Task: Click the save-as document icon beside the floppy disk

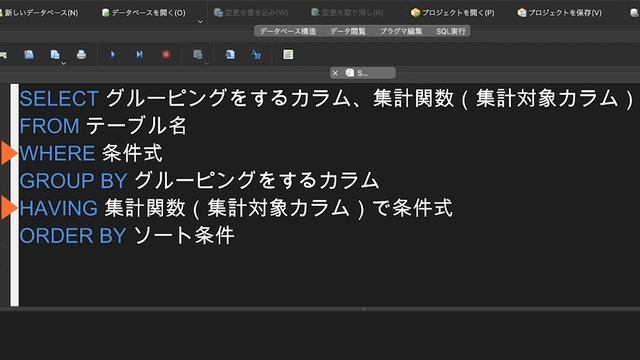Action: [55, 54]
